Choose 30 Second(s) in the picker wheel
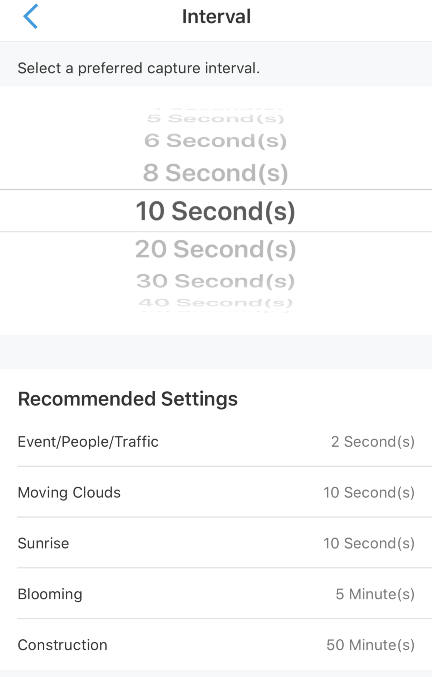 [x=216, y=281]
